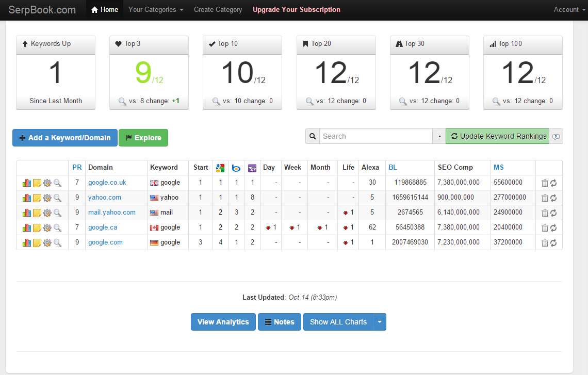The image size is (588, 375).
Task: Open the Account dropdown menu
Action: click(x=569, y=10)
